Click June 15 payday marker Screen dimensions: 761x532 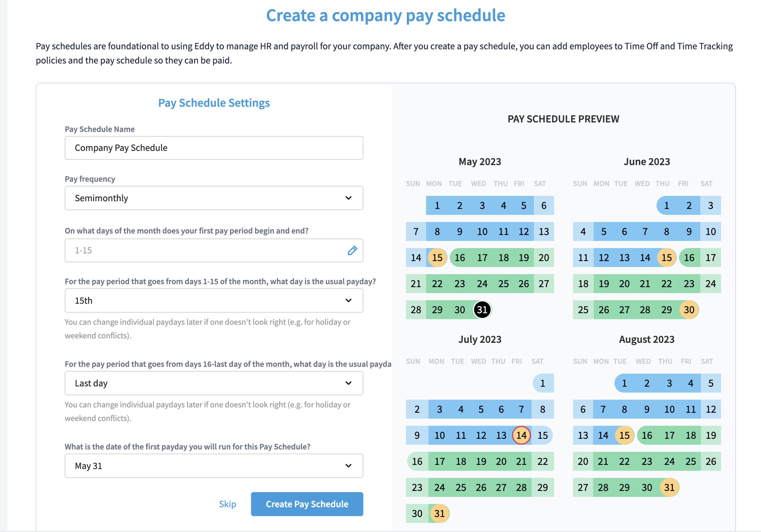tap(666, 257)
